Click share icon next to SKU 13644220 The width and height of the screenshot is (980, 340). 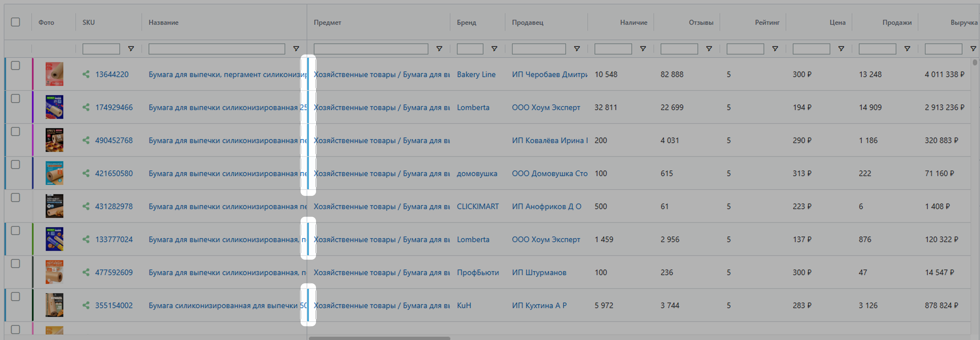coord(86,74)
